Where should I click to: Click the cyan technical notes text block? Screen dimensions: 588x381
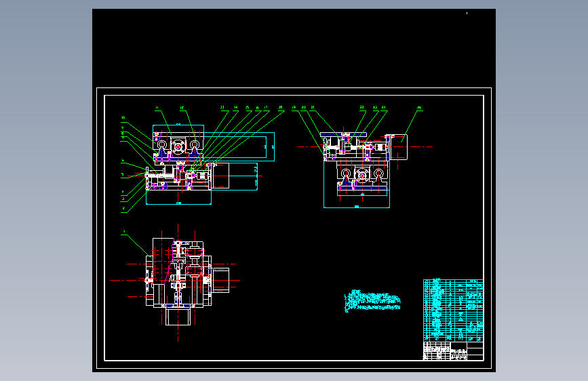pyautogui.click(x=372, y=301)
